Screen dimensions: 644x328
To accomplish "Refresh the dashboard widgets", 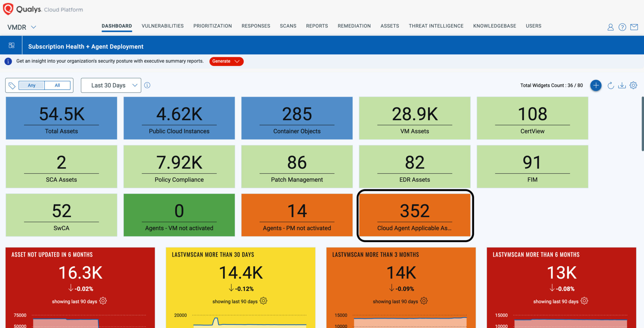I will click(x=611, y=85).
